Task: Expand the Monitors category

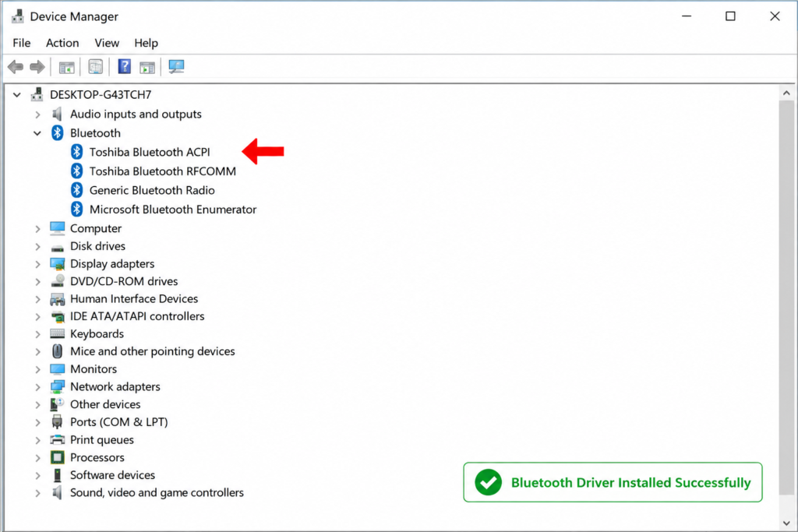Action: (x=37, y=369)
